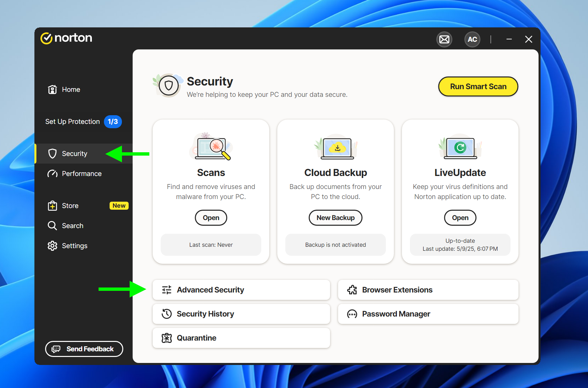Click the Norton logo

tap(66, 38)
